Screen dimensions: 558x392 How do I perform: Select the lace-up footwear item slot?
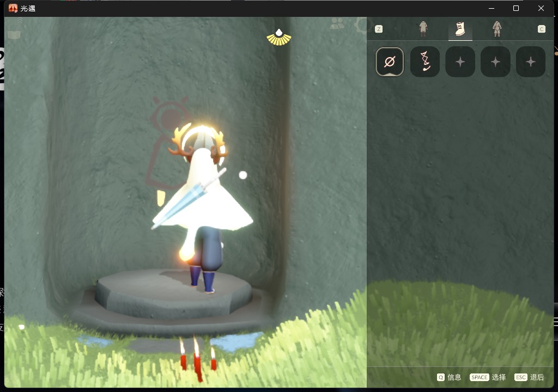(425, 62)
